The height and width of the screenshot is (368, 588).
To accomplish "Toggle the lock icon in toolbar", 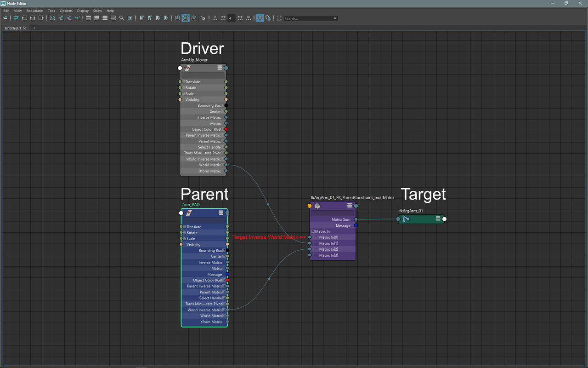I will 203,18.
